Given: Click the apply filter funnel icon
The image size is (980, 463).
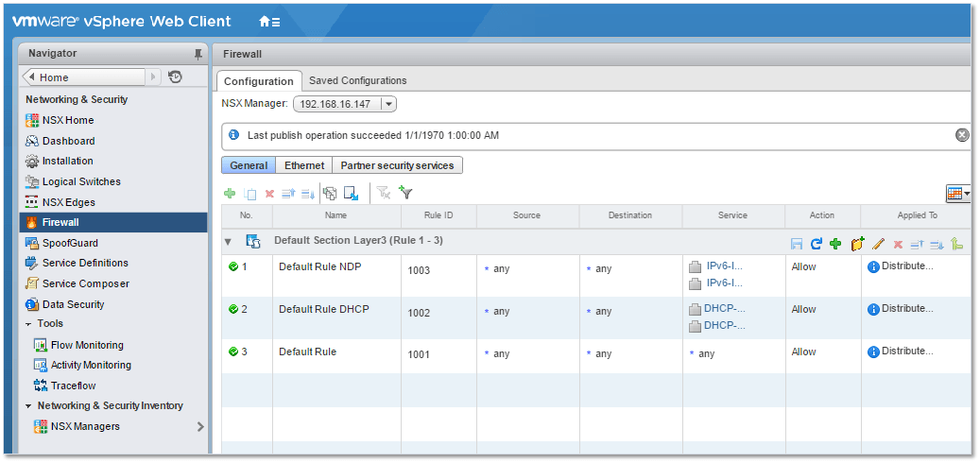Looking at the screenshot, I should [406, 194].
